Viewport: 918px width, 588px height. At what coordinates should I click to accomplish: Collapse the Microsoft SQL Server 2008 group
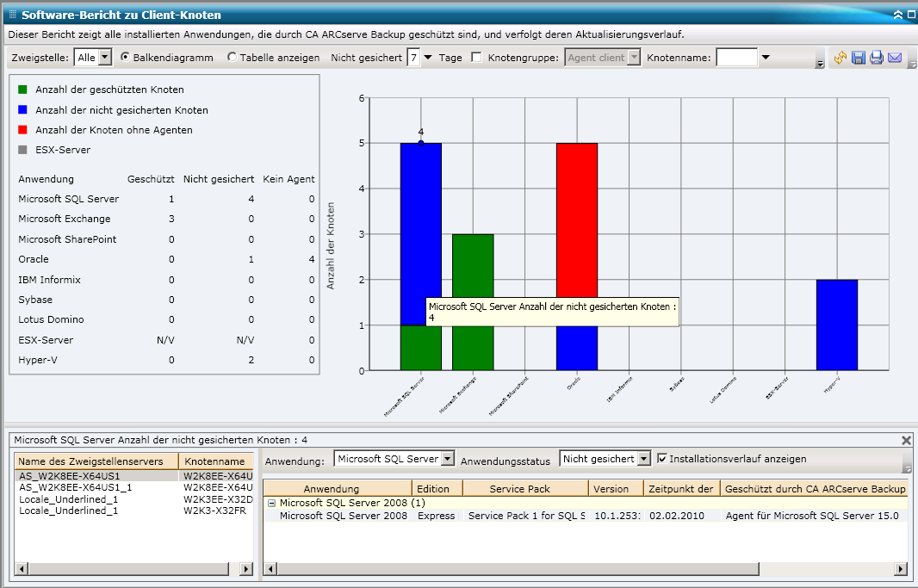coord(271,503)
